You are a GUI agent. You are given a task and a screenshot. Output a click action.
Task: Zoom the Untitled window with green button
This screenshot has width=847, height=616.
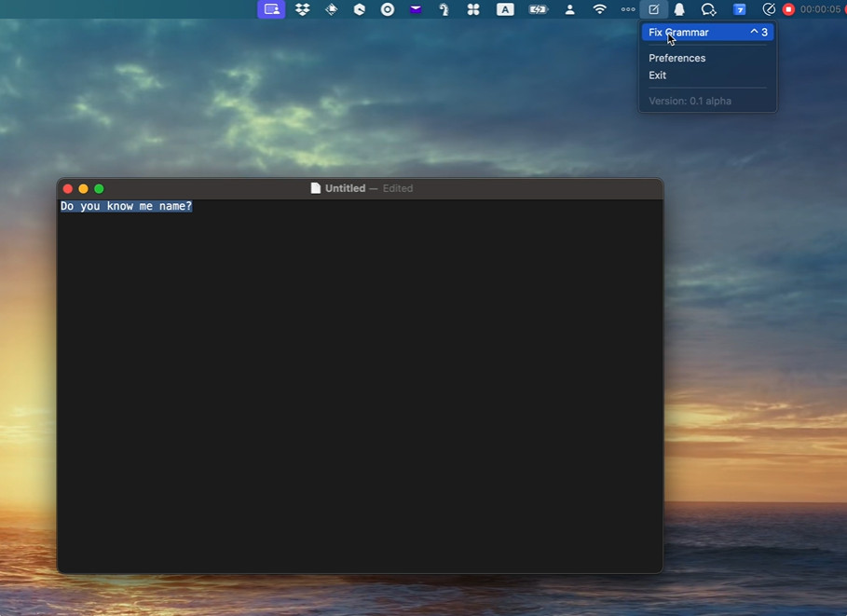99,188
